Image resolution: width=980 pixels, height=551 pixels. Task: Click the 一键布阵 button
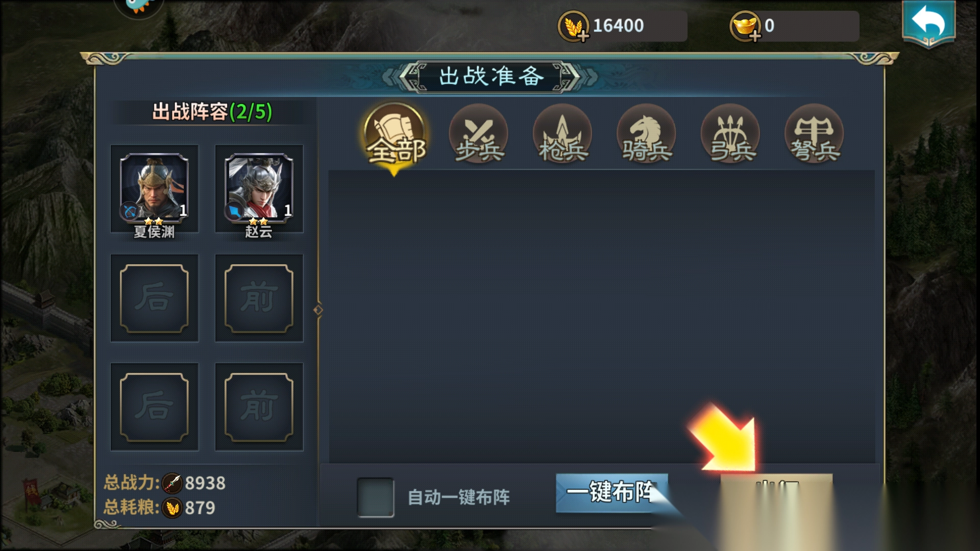(x=611, y=493)
